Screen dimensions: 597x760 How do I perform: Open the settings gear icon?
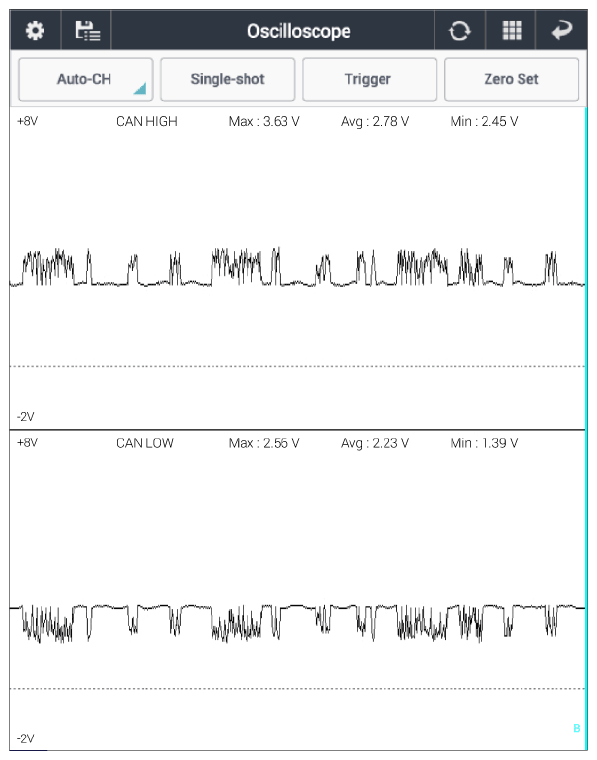click(35, 31)
